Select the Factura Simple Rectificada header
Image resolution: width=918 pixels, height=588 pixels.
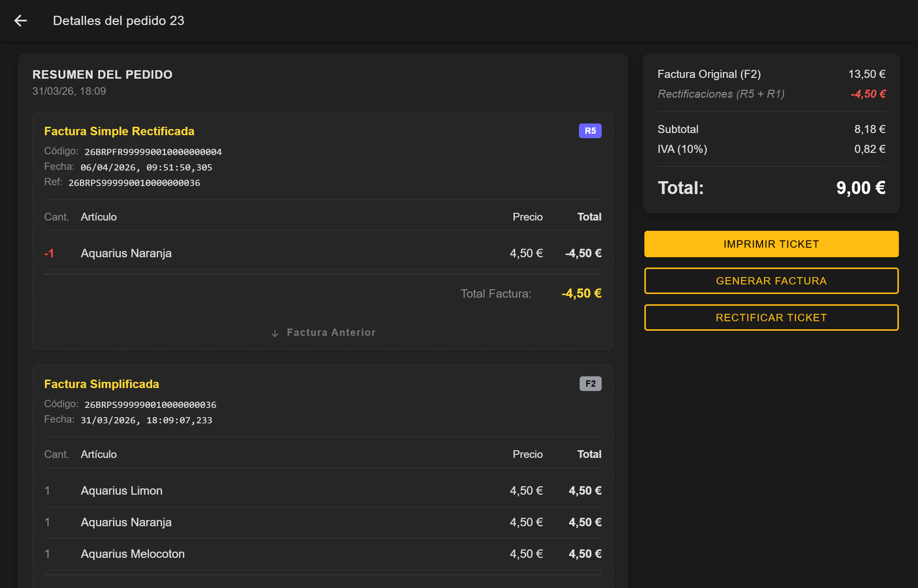pos(119,131)
